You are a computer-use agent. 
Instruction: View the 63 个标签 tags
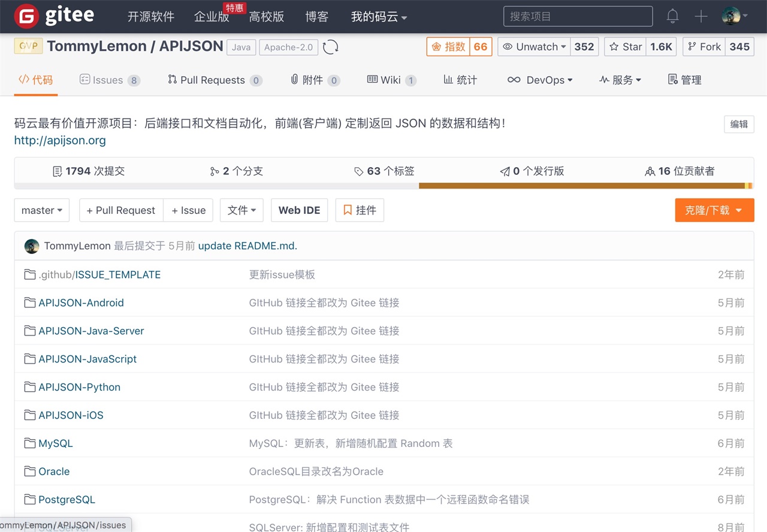pyautogui.click(x=384, y=171)
